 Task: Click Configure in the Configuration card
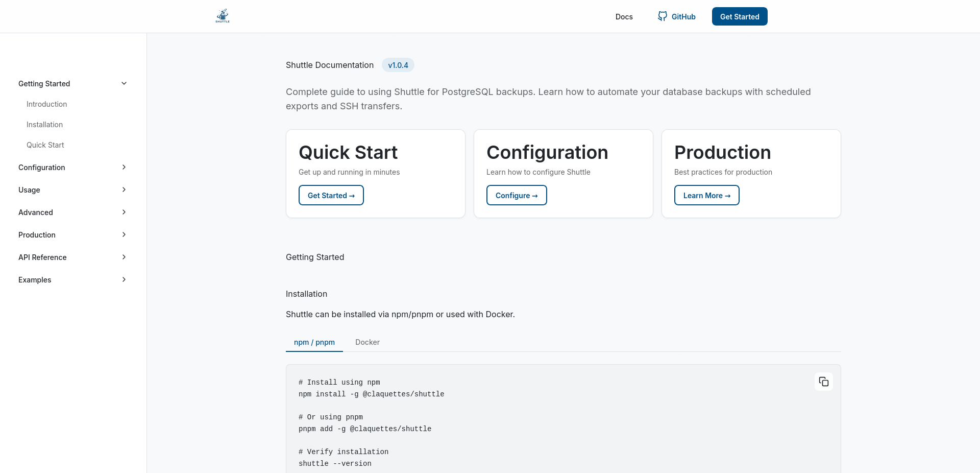click(517, 195)
